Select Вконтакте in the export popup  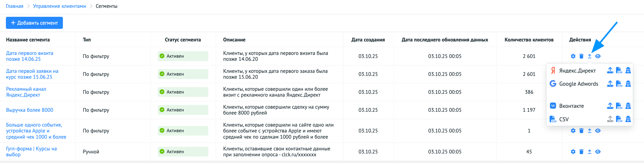[571, 106]
